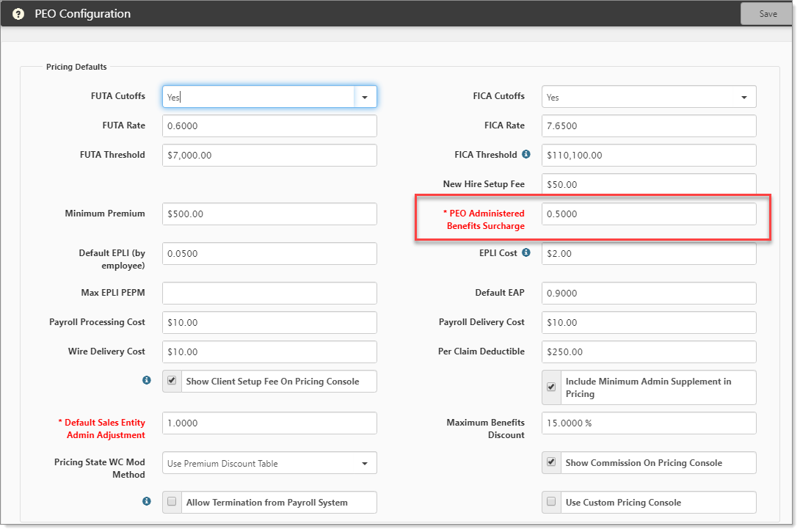This screenshot has width=800, height=532.
Task: Click the Default EPLI by employee field
Action: click(269, 253)
